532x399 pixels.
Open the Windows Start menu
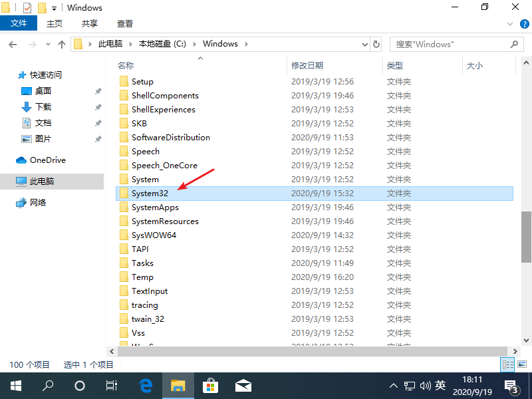pyautogui.click(x=16, y=386)
